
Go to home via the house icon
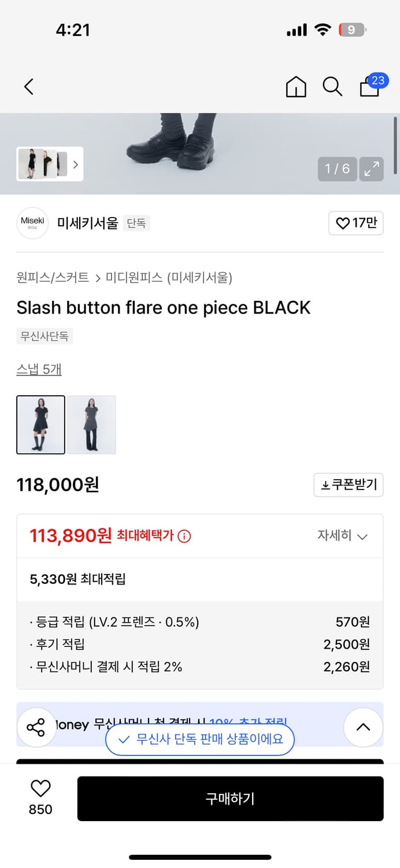(296, 86)
